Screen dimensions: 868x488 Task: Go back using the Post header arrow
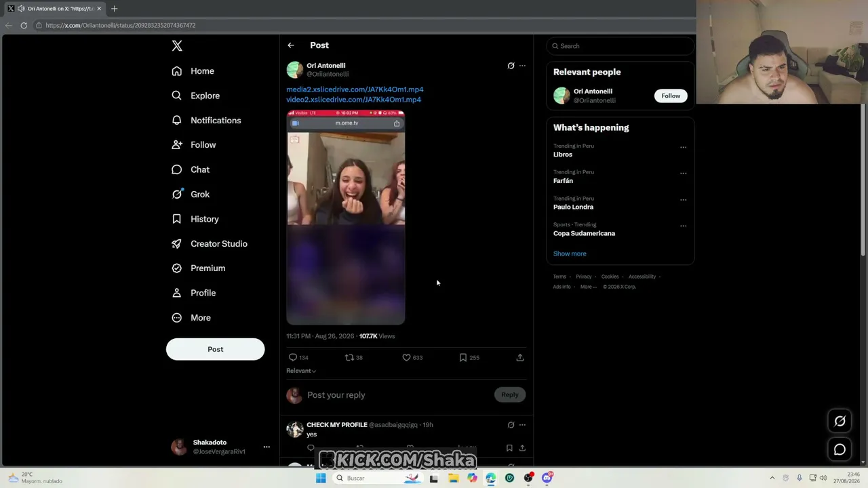[x=291, y=45]
